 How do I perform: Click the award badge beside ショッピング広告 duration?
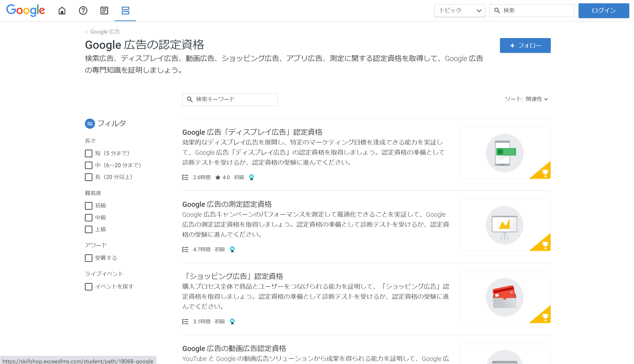click(x=232, y=321)
